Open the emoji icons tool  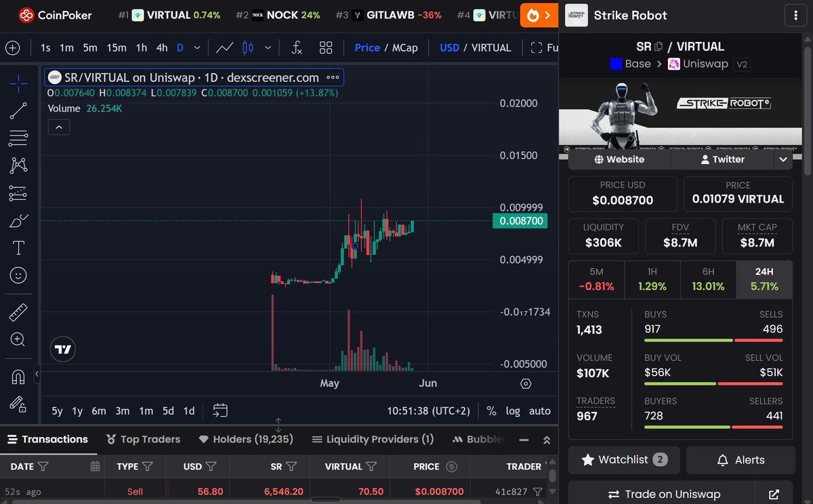click(18, 275)
